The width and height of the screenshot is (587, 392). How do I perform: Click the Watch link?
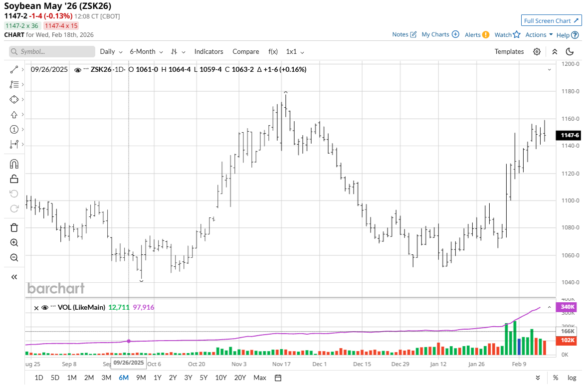(503, 35)
